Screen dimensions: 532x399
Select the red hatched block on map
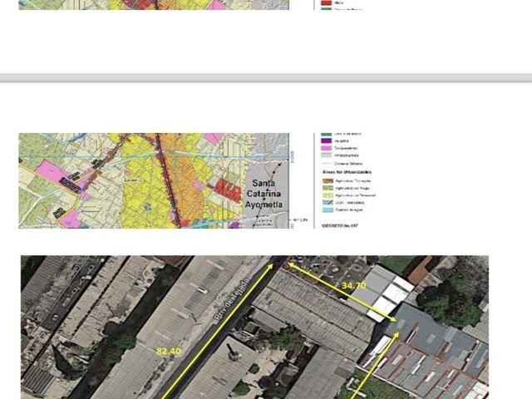(228, 190)
